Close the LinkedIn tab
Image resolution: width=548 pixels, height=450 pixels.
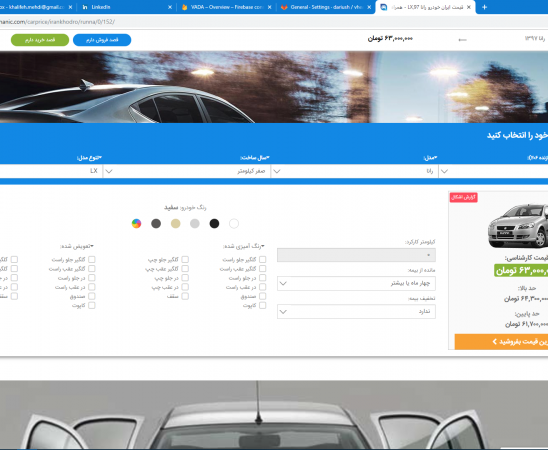170,7
